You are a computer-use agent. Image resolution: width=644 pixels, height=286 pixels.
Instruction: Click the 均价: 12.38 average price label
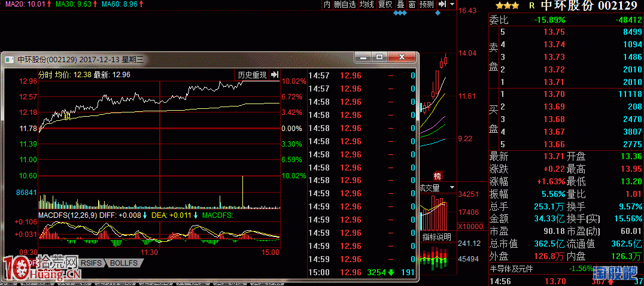pyautogui.click(x=73, y=75)
